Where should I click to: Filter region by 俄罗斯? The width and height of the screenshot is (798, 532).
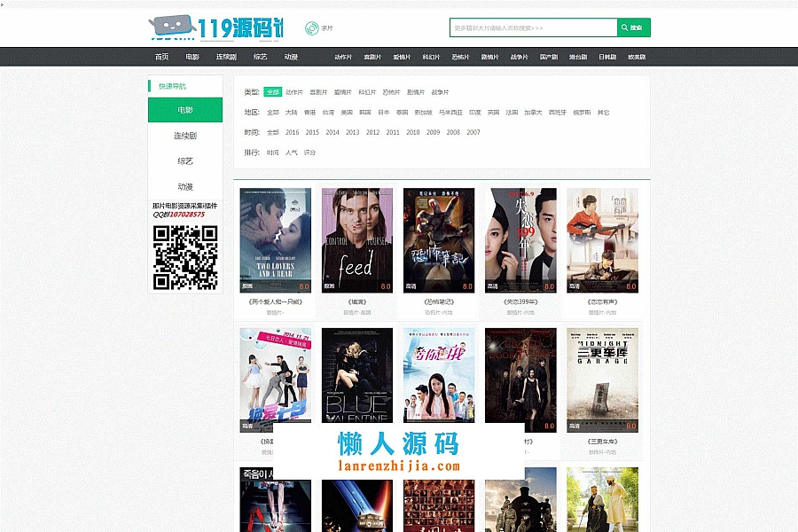[x=583, y=113]
